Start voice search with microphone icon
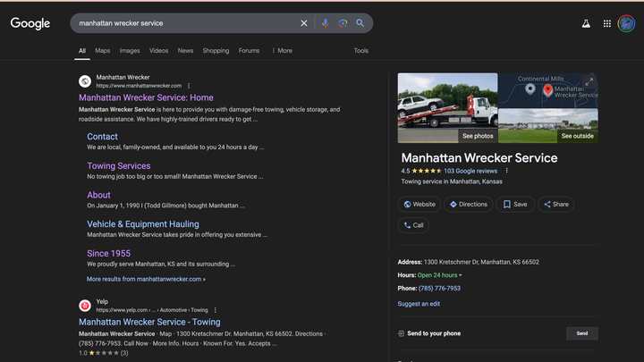Screen dimensions: 644x362 pos(325,23)
